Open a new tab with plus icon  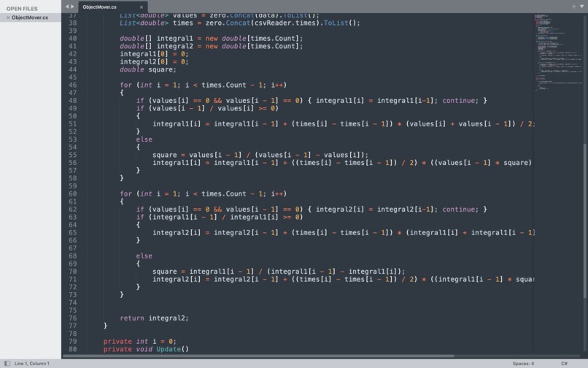coord(573,7)
